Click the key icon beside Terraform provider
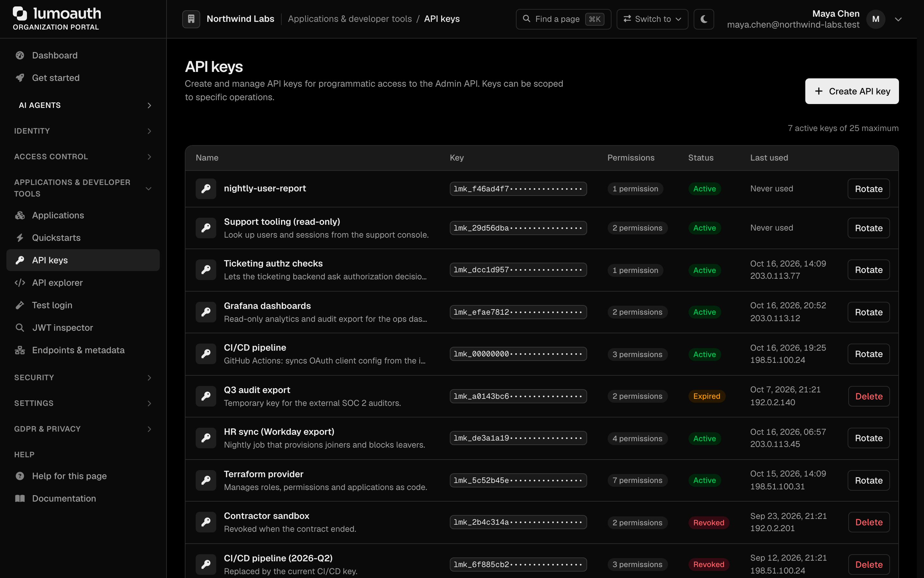Viewport: 924px width, 578px height. [x=206, y=480]
